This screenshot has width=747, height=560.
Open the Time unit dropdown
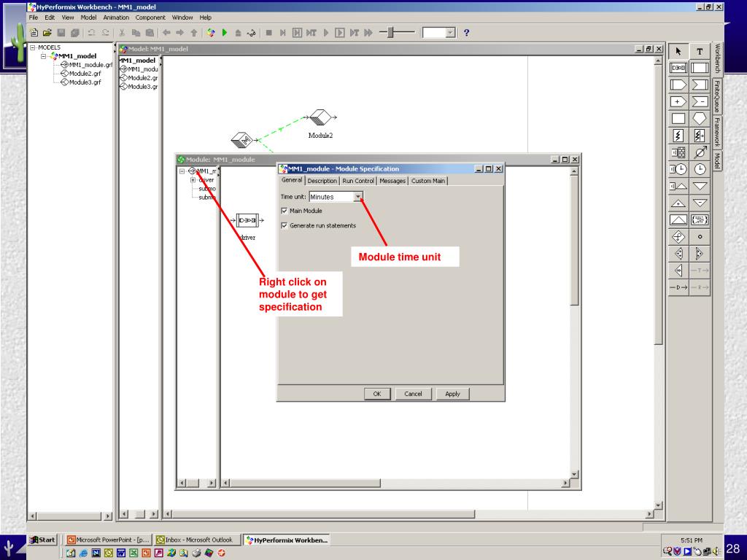357,197
